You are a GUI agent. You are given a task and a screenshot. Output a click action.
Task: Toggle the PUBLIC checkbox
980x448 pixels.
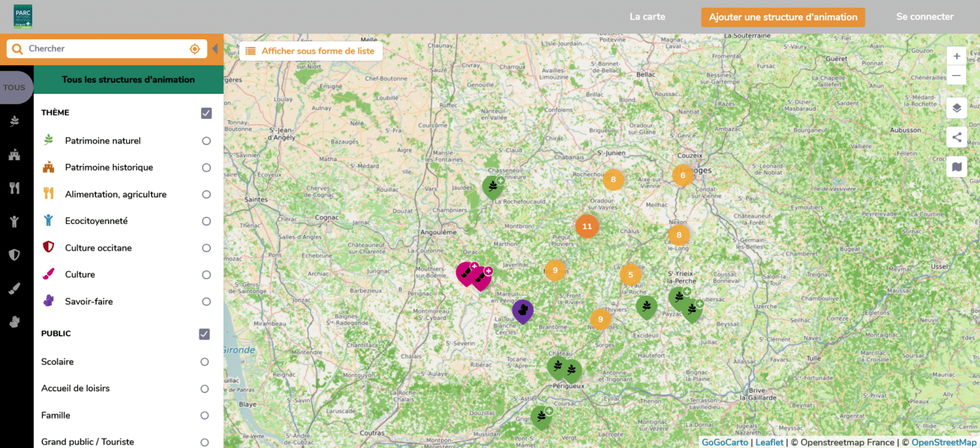204,334
